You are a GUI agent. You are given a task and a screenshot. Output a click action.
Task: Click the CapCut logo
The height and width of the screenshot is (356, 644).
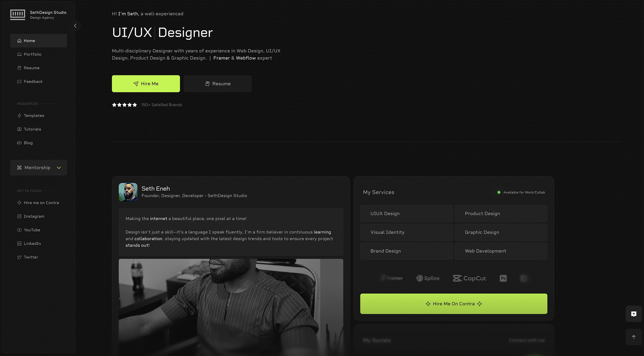469,278
